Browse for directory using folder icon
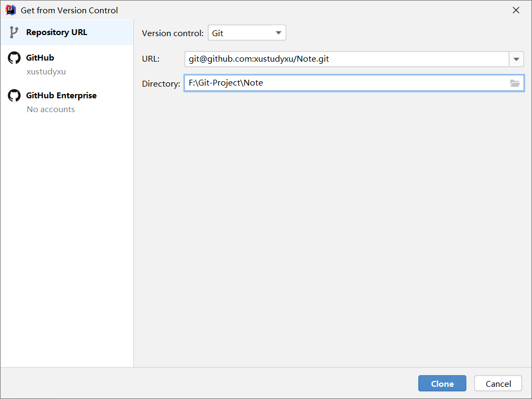Image resolution: width=532 pixels, height=399 pixels. coord(514,83)
